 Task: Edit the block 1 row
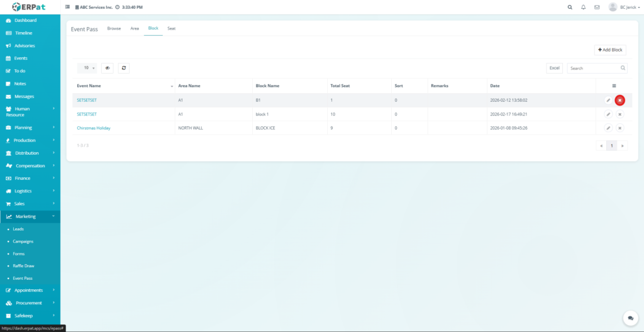point(608,114)
